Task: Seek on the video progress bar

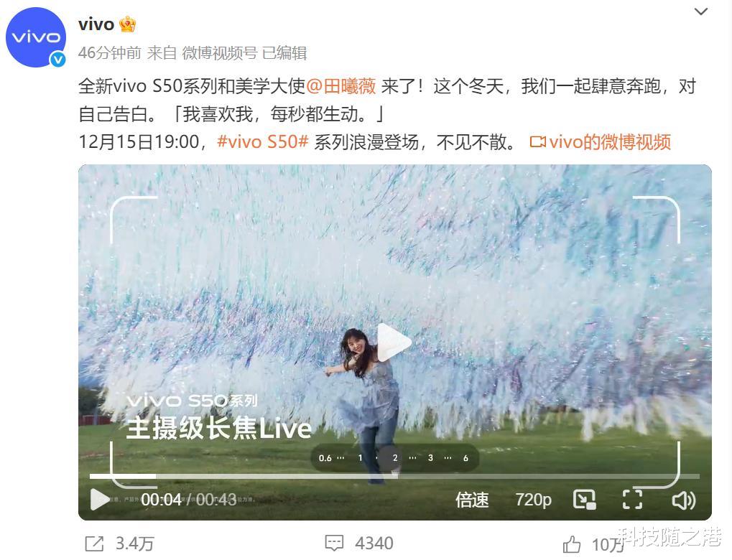Action: pos(394,477)
